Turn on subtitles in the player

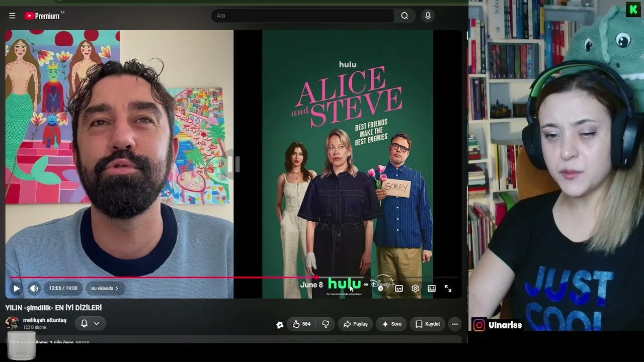399,288
